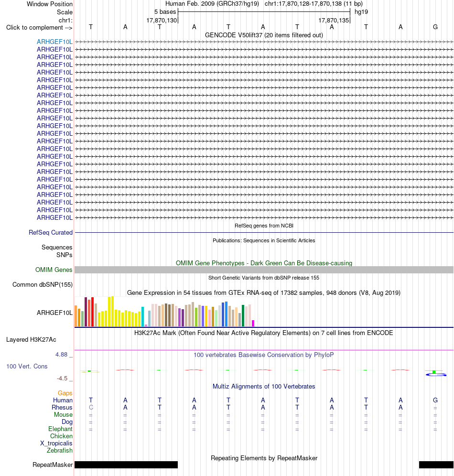Click the 17,870,135 position marker

pyautogui.click(x=334, y=21)
